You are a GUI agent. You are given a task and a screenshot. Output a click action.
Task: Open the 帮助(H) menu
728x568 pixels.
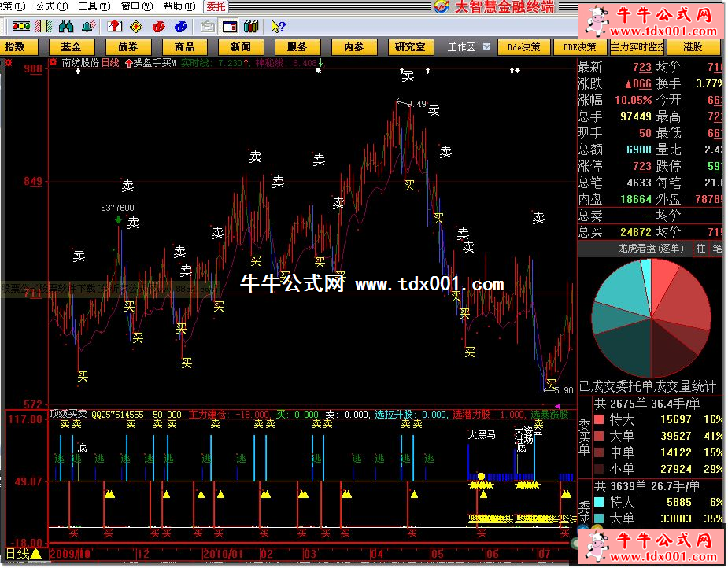[179, 6]
